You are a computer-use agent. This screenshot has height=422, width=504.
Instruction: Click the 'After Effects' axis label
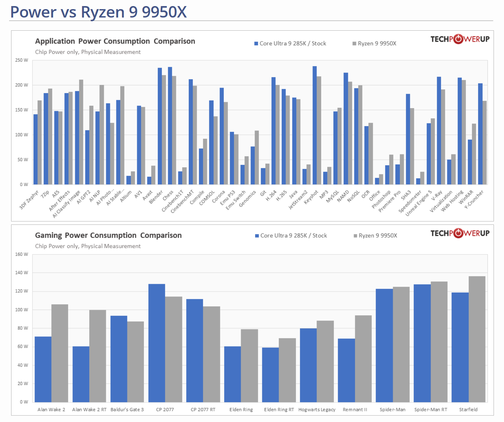pos(59,201)
